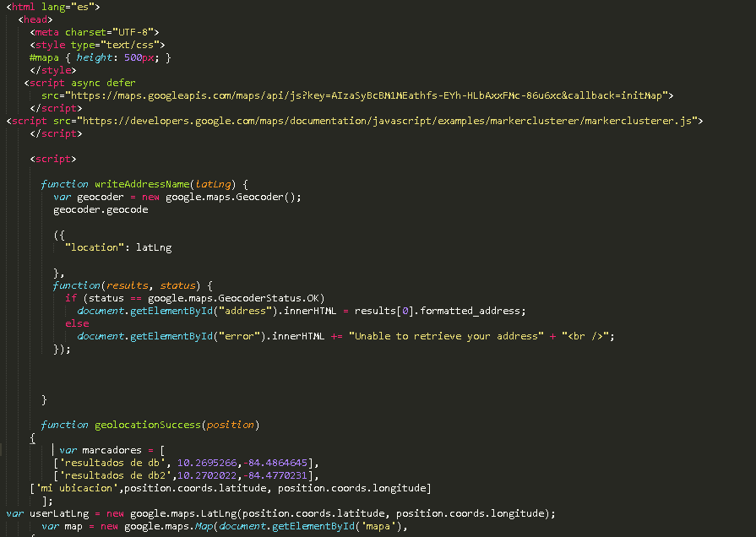Click the variable name "marcadores"
Image resolution: width=756 pixels, height=537 pixels.
point(111,450)
